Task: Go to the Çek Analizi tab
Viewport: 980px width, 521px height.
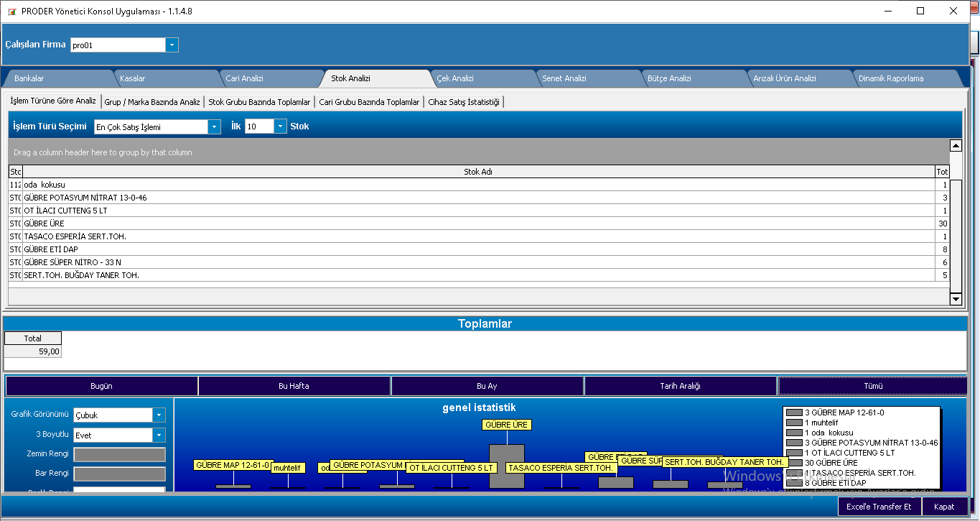Action: [x=455, y=78]
